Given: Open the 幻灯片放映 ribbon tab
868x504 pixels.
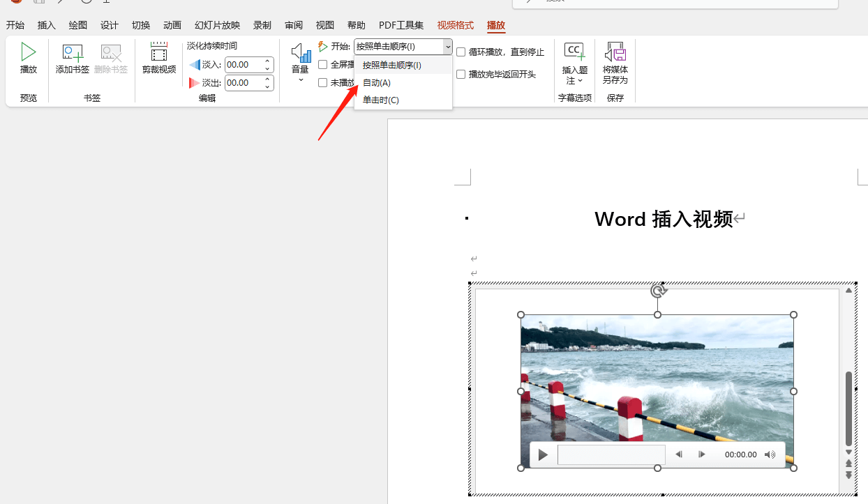Looking at the screenshot, I should pyautogui.click(x=217, y=25).
